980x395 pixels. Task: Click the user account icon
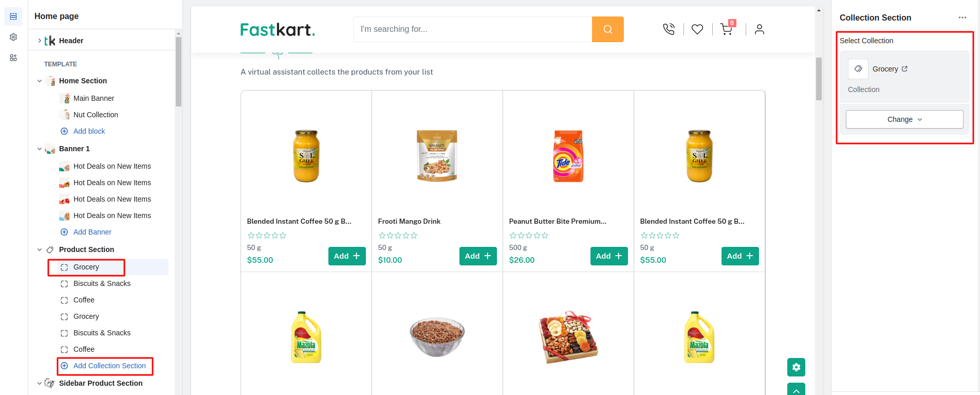click(x=760, y=29)
